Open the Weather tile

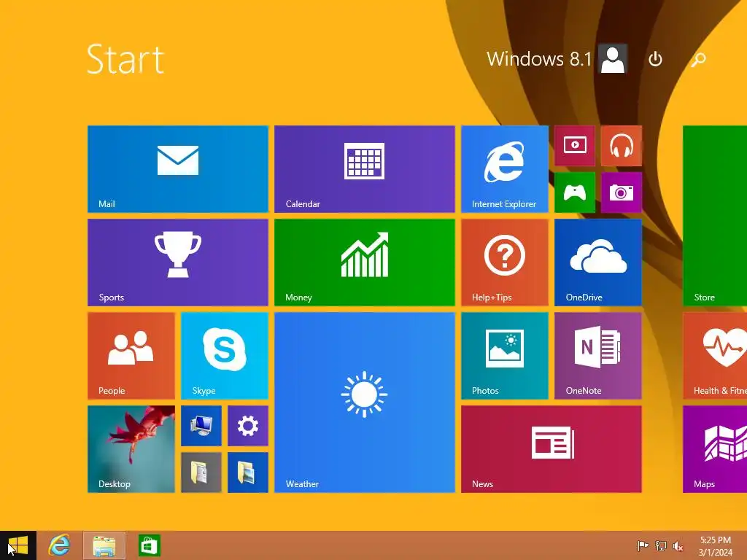click(365, 402)
